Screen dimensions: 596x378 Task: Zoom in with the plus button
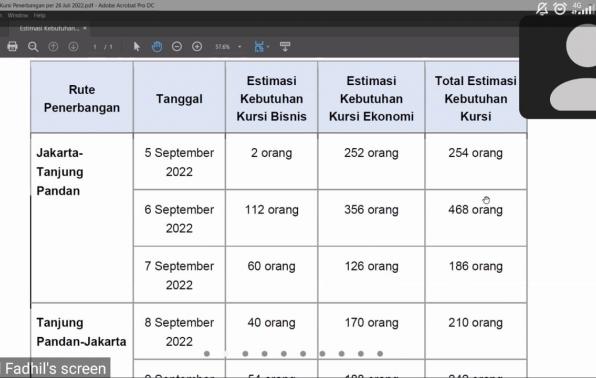(x=197, y=46)
